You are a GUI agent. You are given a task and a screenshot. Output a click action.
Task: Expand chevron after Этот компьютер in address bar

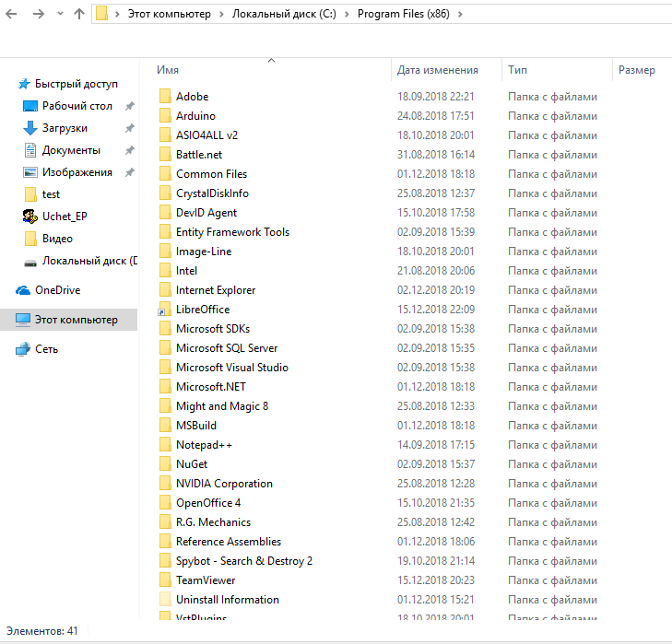point(221,14)
